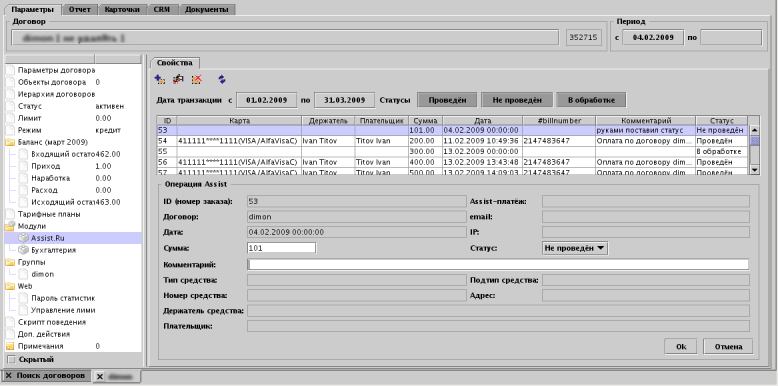Open the empty period end date picker
Screen dimensions: 778x386
(731, 38)
